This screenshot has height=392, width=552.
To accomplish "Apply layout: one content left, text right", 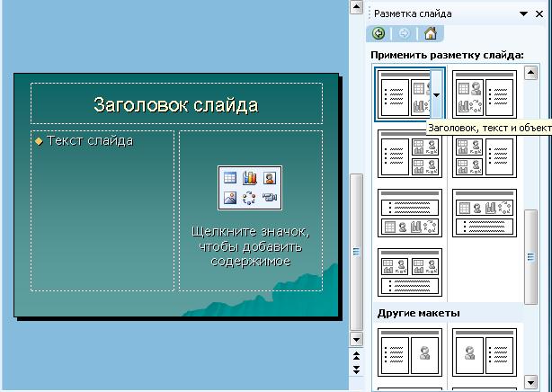I will coord(485,94).
